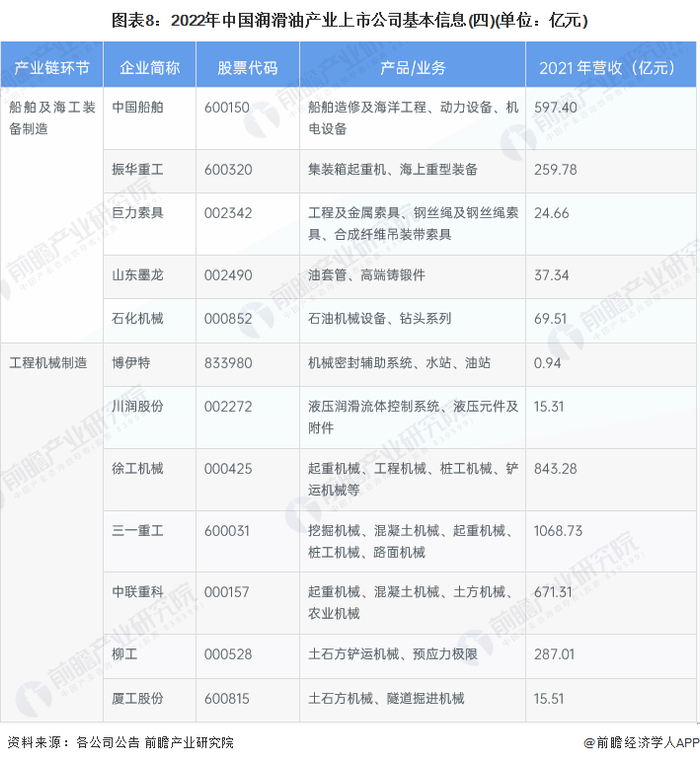Click company name 三一重工
Screen dimensions: 700x763
click(x=138, y=530)
